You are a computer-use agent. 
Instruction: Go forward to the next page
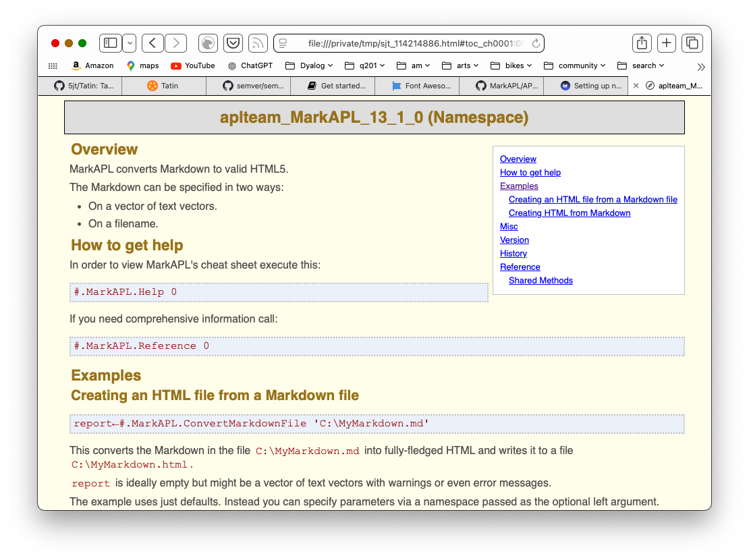coord(176,43)
